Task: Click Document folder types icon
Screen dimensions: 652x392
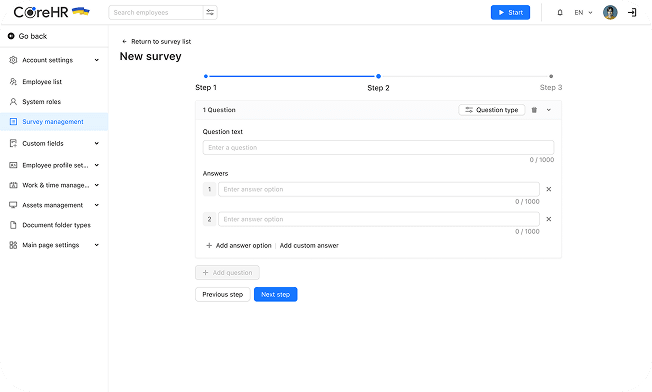Action: point(13,225)
